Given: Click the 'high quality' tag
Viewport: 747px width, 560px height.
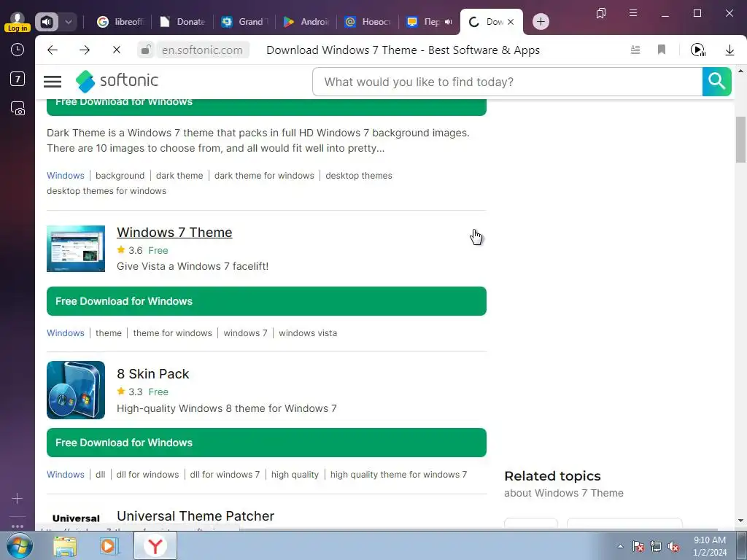Looking at the screenshot, I should click(x=295, y=474).
